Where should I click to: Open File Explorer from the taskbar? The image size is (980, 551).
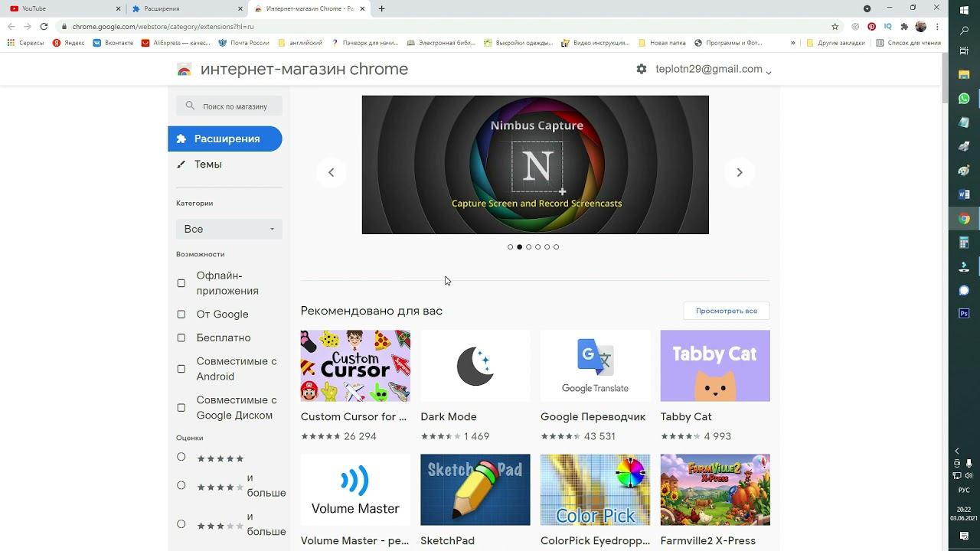pos(964,74)
